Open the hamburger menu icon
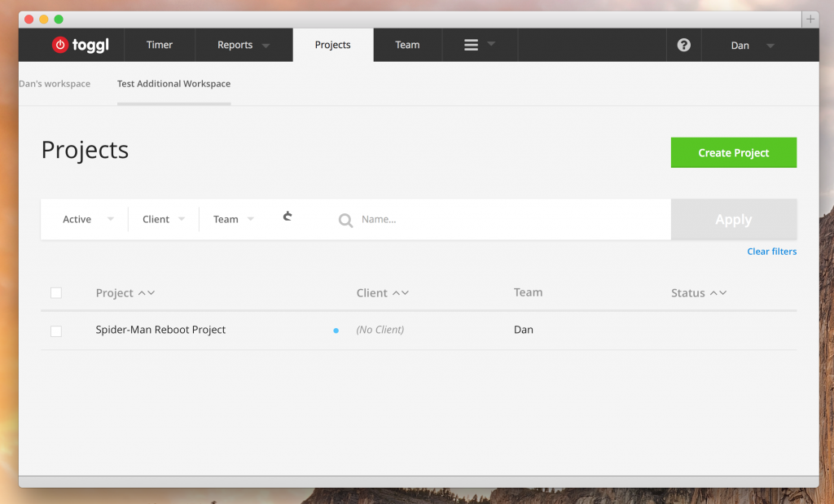Viewport: 834px width, 504px height. click(x=471, y=46)
